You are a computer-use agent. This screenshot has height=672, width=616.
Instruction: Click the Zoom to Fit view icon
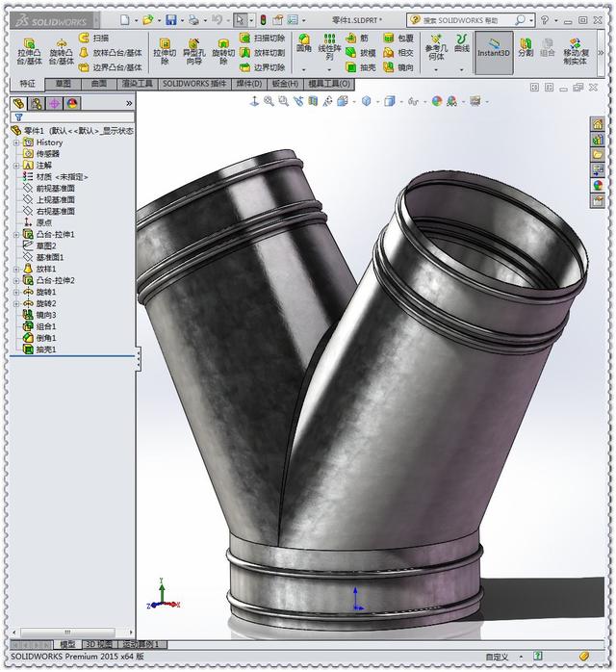pyautogui.click(x=269, y=101)
